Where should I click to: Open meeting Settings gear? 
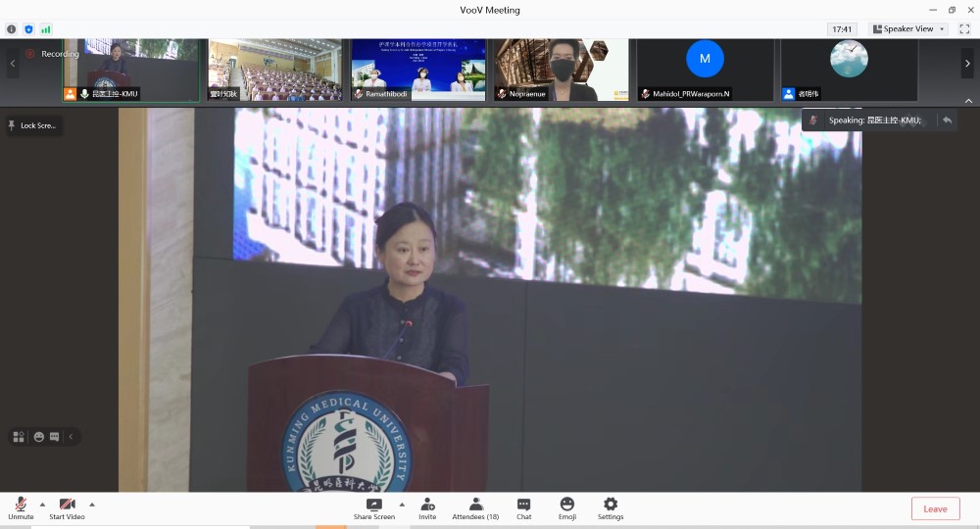pyautogui.click(x=611, y=505)
